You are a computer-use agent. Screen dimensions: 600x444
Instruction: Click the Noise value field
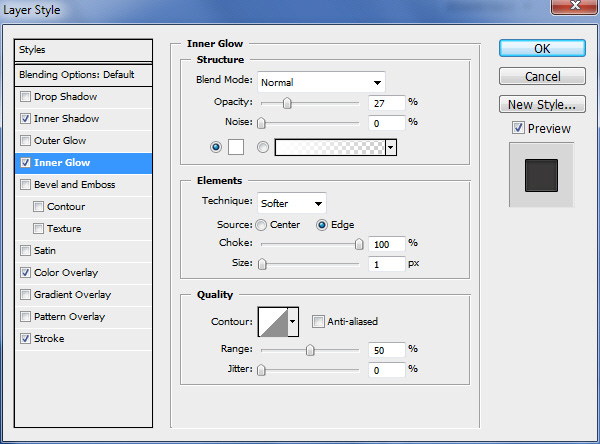coord(386,123)
